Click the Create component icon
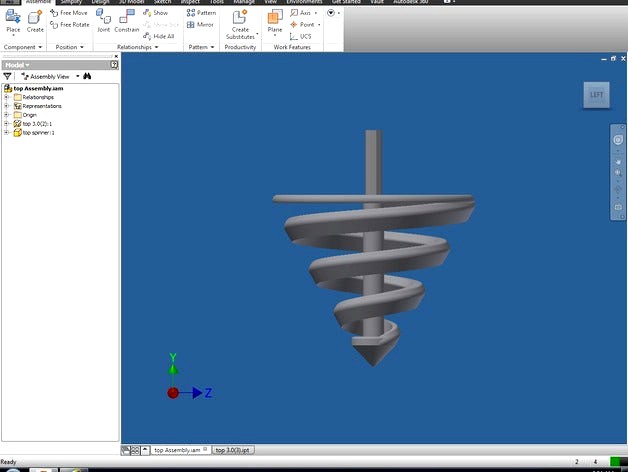 [x=35, y=18]
